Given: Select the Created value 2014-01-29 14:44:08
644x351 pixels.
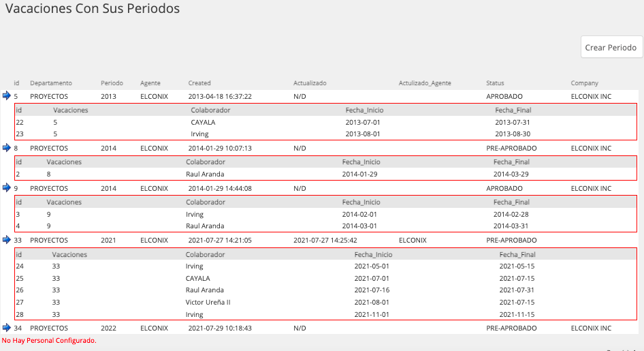Looking at the screenshot, I should pos(220,188).
